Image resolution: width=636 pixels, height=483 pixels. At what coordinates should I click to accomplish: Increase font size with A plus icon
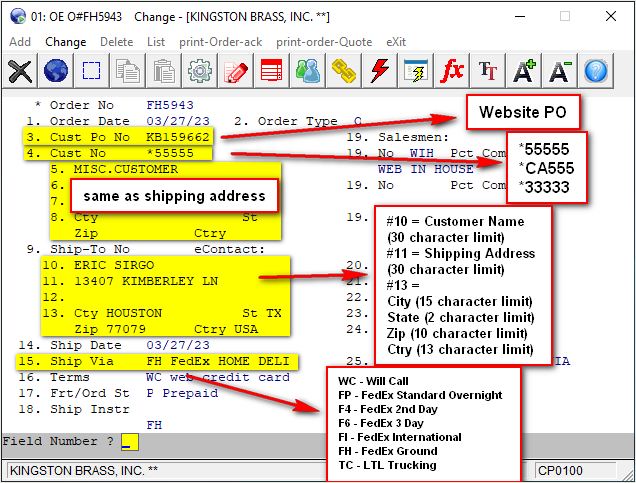(523, 71)
